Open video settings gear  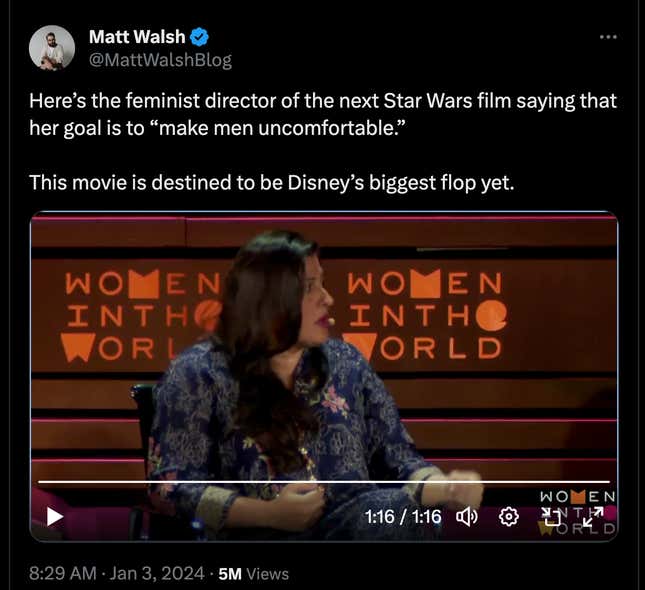(509, 517)
